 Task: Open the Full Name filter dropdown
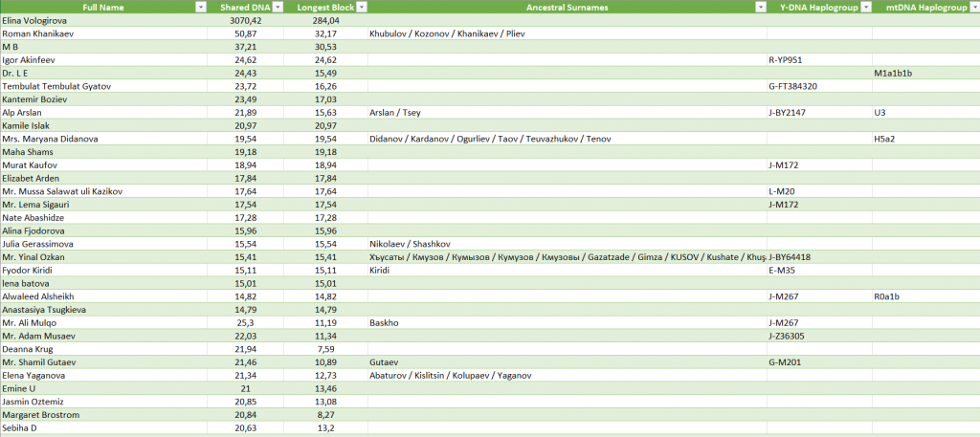[200, 7]
